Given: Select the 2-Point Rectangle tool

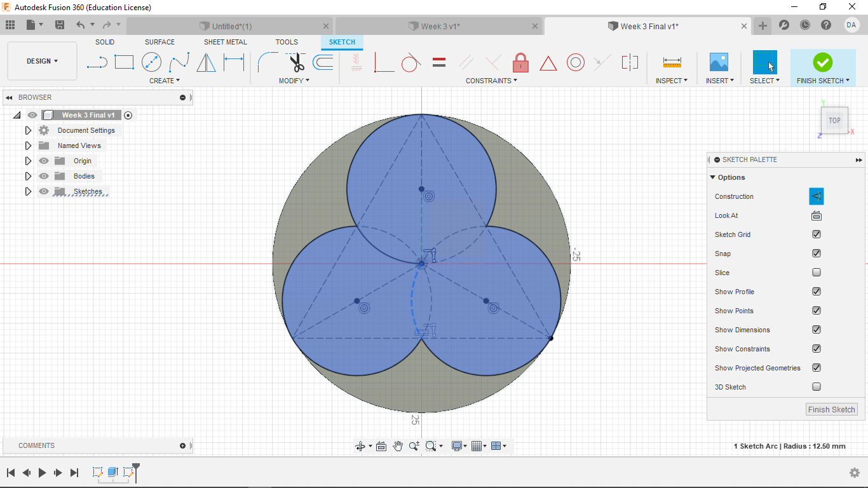Looking at the screenshot, I should click(x=124, y=62).
